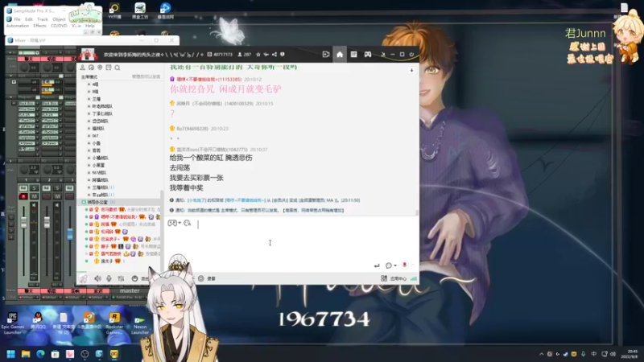Image resolution: width=644 pixels, height=362 pixels.
Task: Click the red flower gift icon in chat input
Action: point(405,265)
